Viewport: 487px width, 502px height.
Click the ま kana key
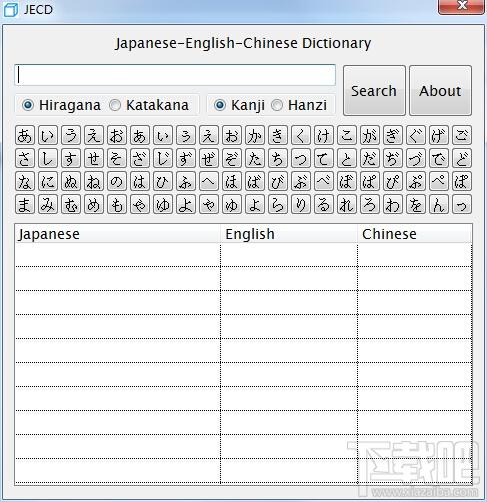point(25,204)
